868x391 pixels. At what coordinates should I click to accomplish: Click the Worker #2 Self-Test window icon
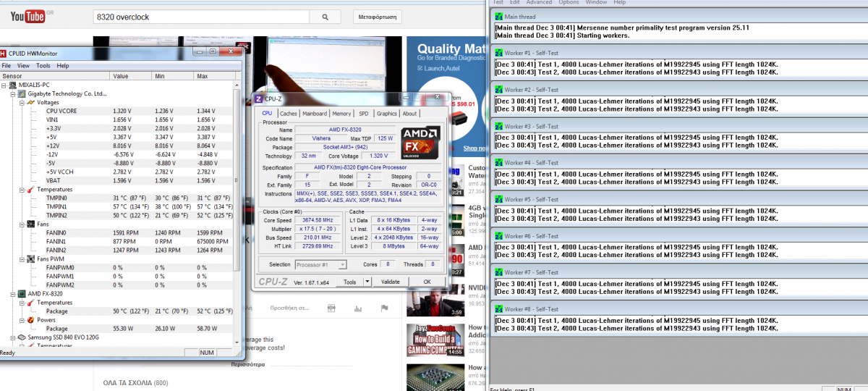pos(498,89)
